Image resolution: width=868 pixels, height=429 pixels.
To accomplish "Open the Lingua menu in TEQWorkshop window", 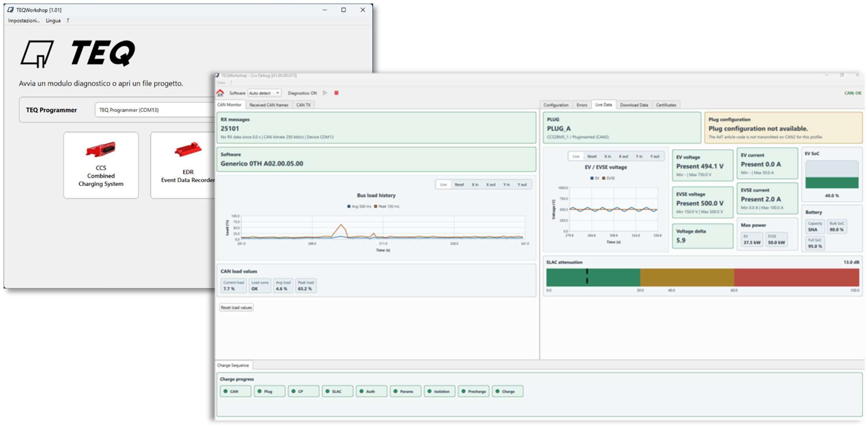I will point(53,20).
